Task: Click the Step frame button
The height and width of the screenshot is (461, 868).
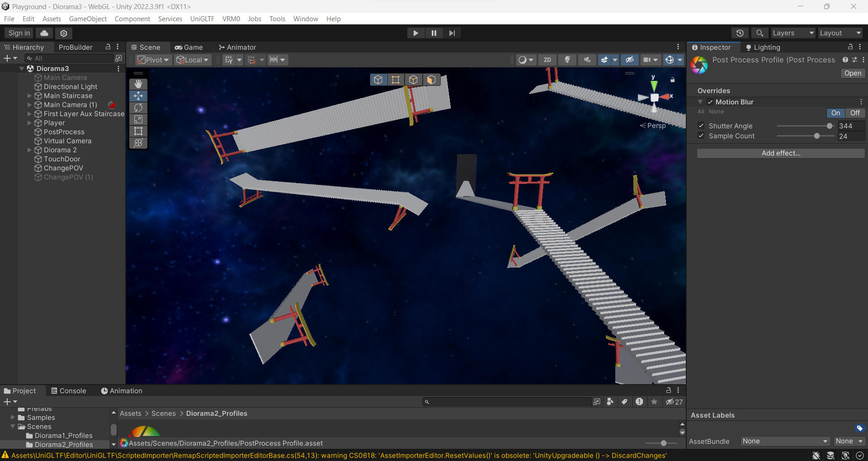Action: point(452,33)
